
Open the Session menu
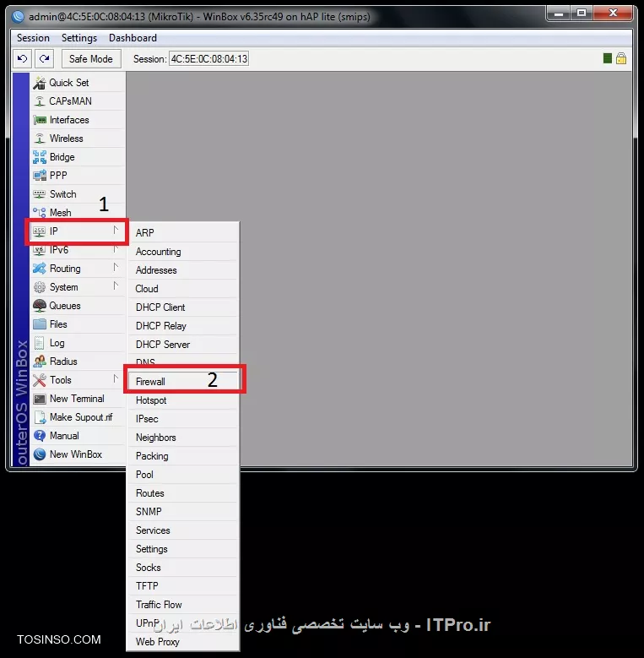pos(33,38)
